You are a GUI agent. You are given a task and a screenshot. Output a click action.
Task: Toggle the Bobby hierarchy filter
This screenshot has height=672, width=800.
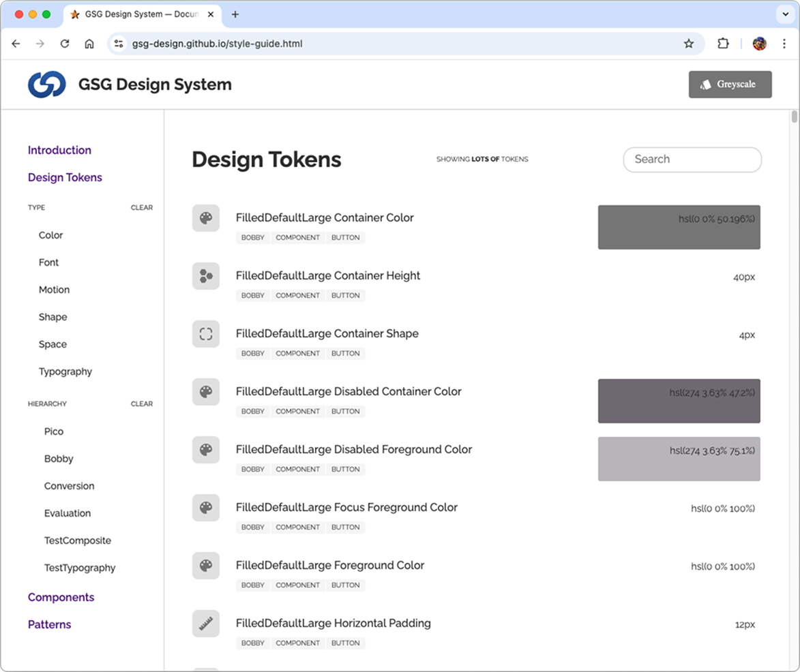pyautogui.click(x=59, y=459)
